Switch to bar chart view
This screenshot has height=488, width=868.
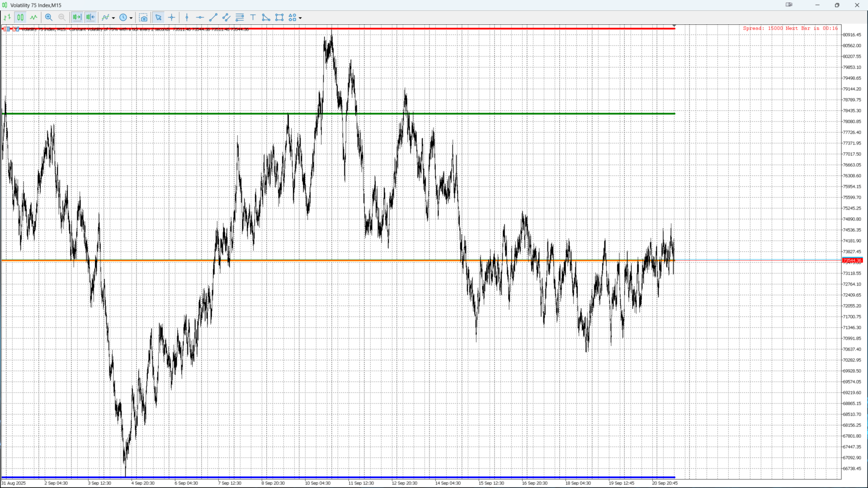click(x=7, y=18)
